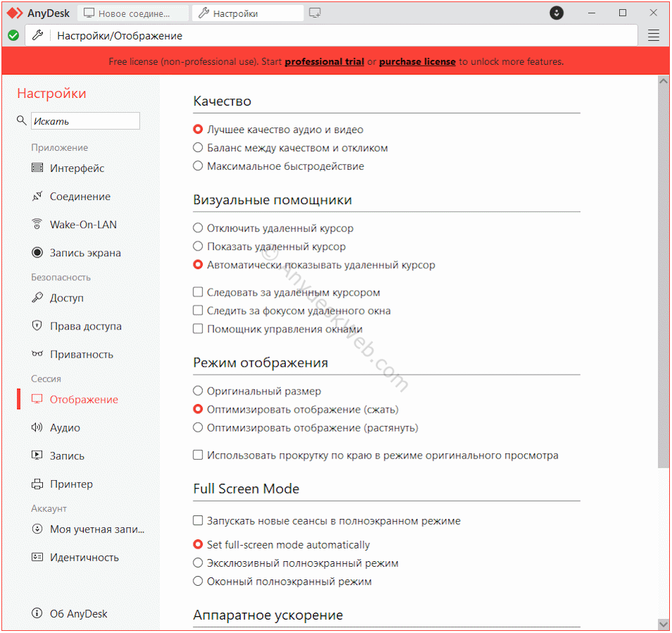Click the Запись экрана record icon
The width and height of the screenshot is (672, 633).
(x=37, y=253)
